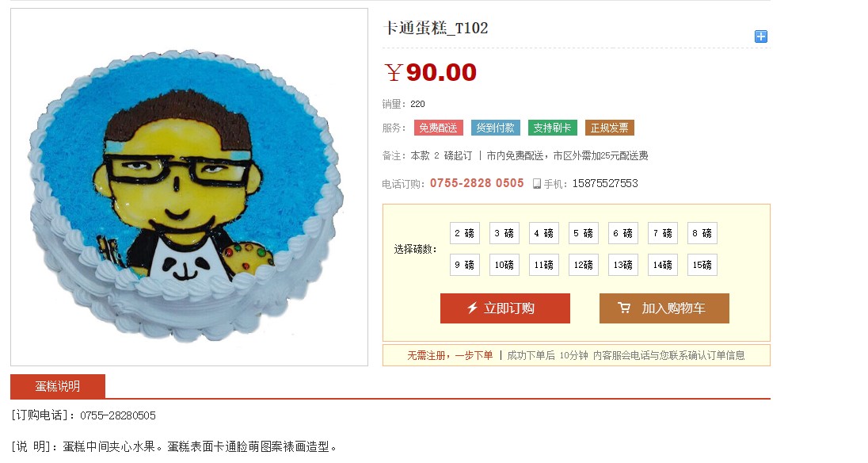Click 立即订购 order now button
This screenshot has width=868, height=463.
tap(504, 308)
